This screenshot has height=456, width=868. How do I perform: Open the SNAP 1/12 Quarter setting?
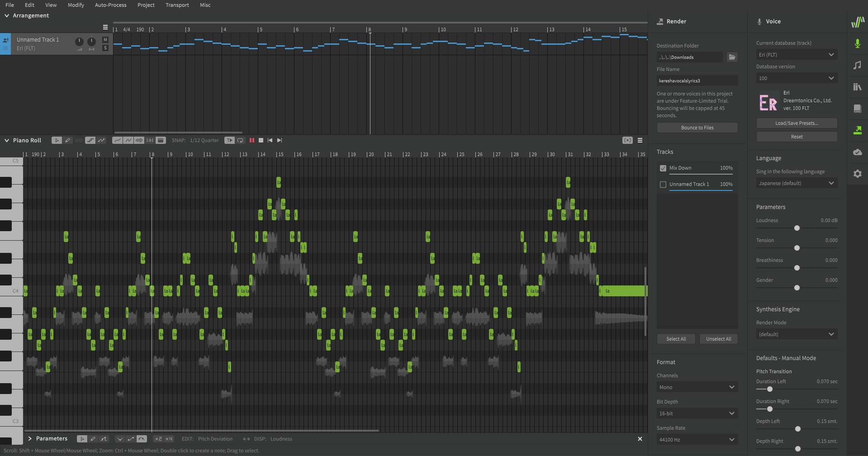204,140
